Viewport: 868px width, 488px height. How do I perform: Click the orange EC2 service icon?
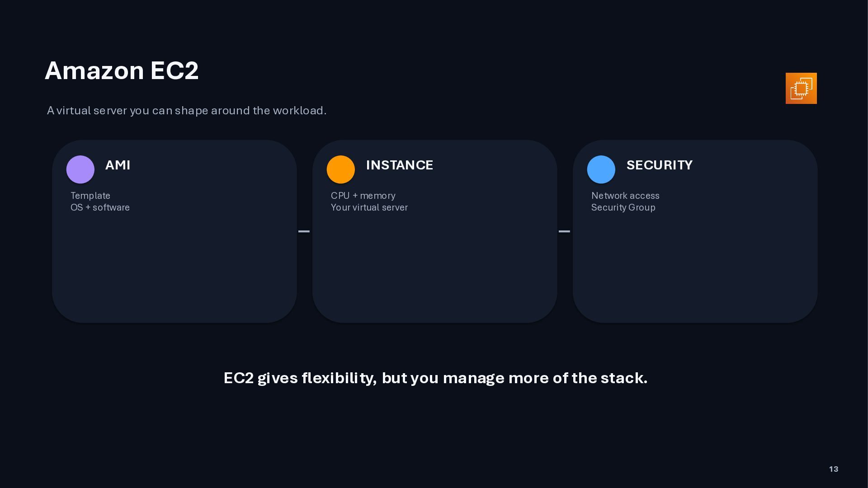coord(801,88)
